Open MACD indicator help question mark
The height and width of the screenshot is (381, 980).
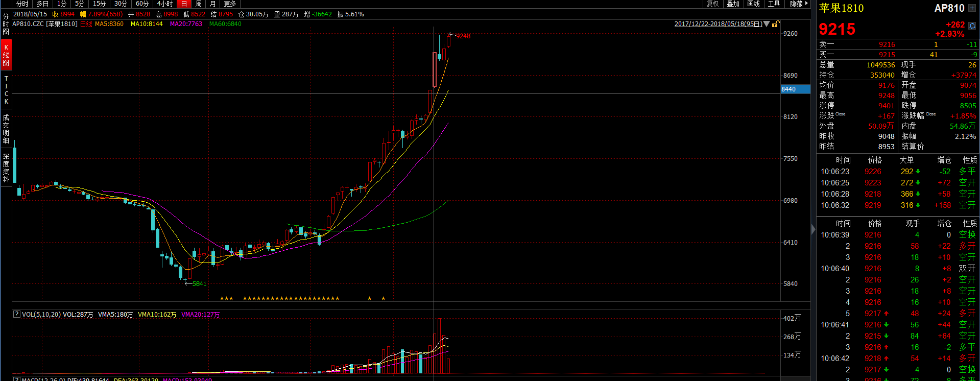click(17, 379)
